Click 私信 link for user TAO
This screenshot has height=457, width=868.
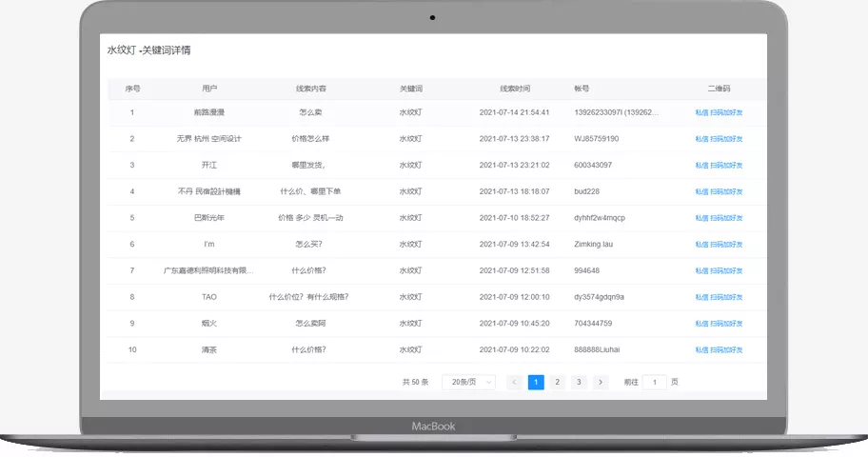[701, 297]
